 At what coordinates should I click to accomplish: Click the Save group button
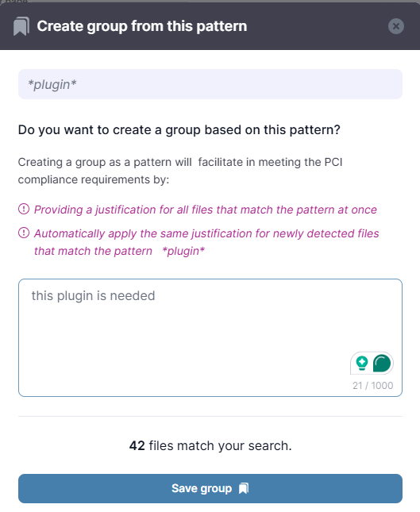click(210, 488)
